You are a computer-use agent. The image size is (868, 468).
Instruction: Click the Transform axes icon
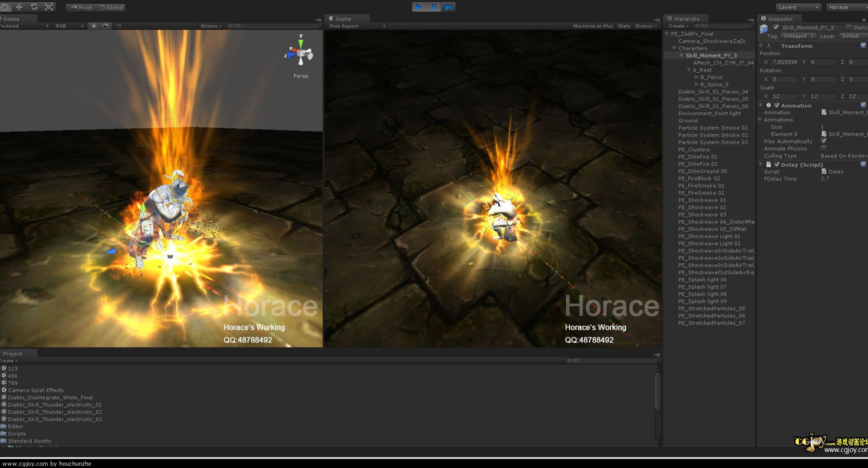click(769, 46)
